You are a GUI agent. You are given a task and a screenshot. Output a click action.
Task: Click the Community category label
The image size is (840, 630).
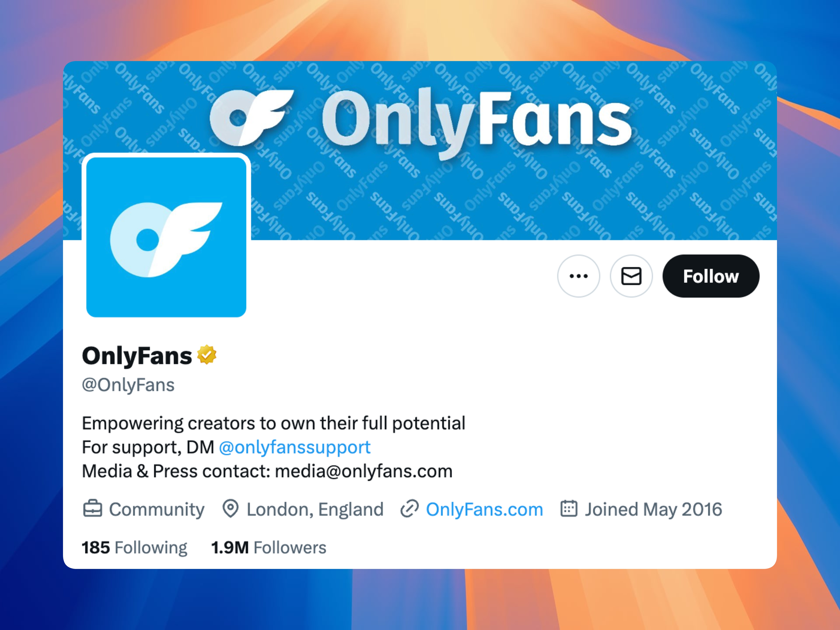[156, 510]
